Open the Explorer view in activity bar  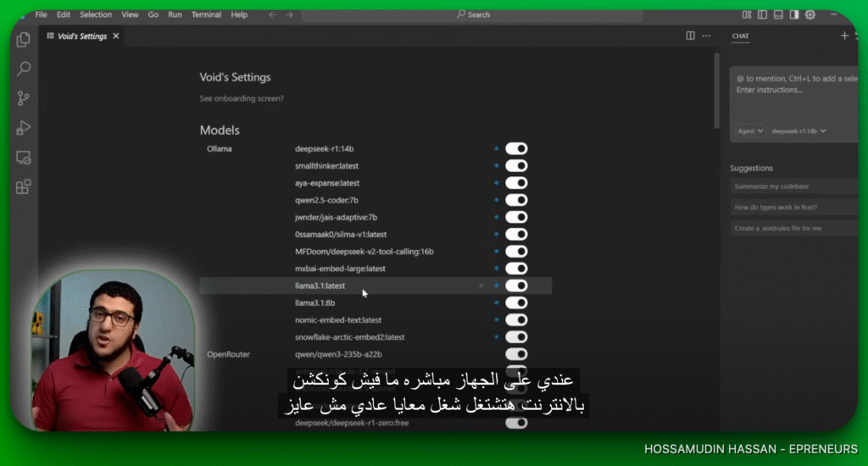(x=23, y=39)
